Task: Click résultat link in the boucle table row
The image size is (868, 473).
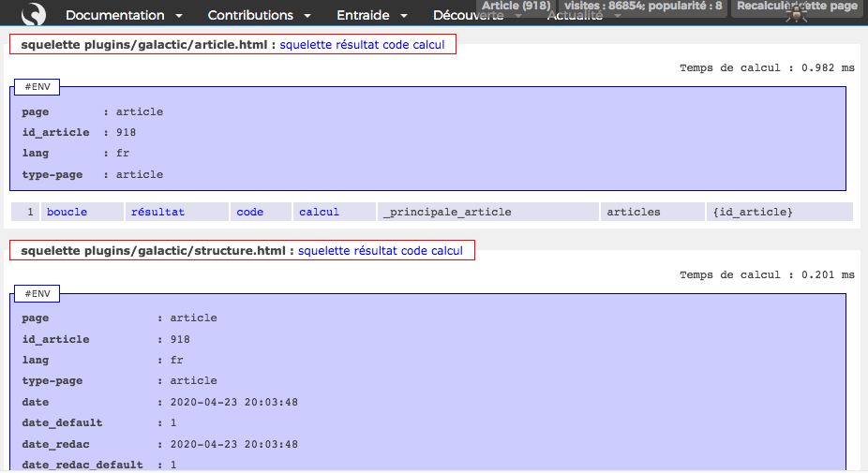Action: point(157,213)
